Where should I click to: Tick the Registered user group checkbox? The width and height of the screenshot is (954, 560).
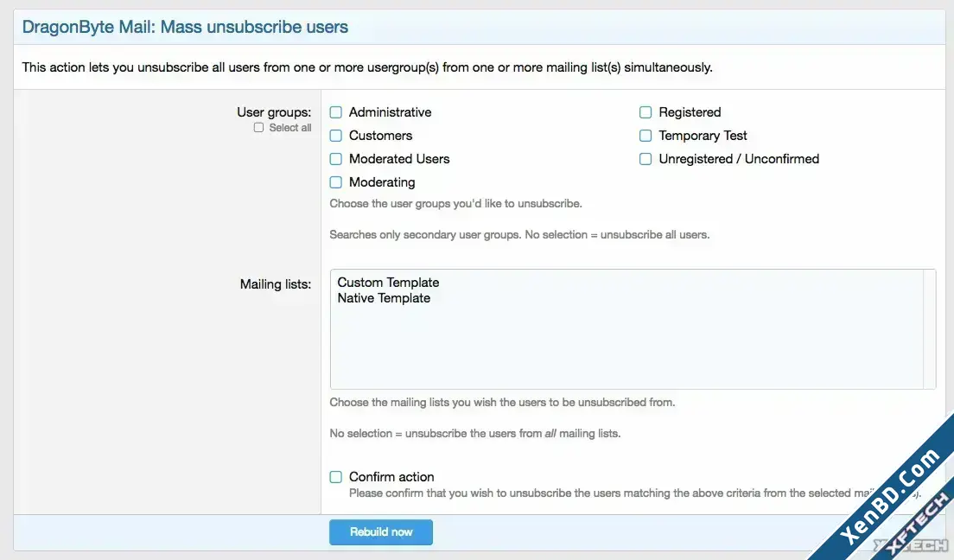tap(646, 112)
